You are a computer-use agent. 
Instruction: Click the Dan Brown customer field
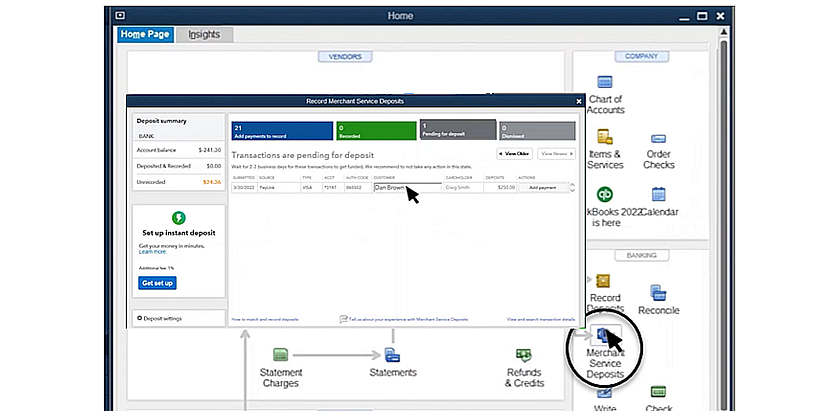(406, 187)
